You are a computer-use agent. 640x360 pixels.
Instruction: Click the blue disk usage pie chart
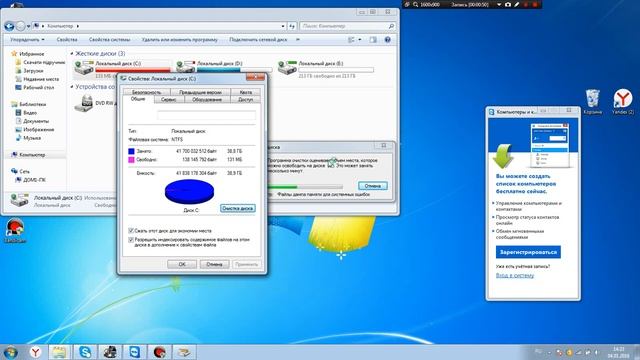tap(189, 192)
